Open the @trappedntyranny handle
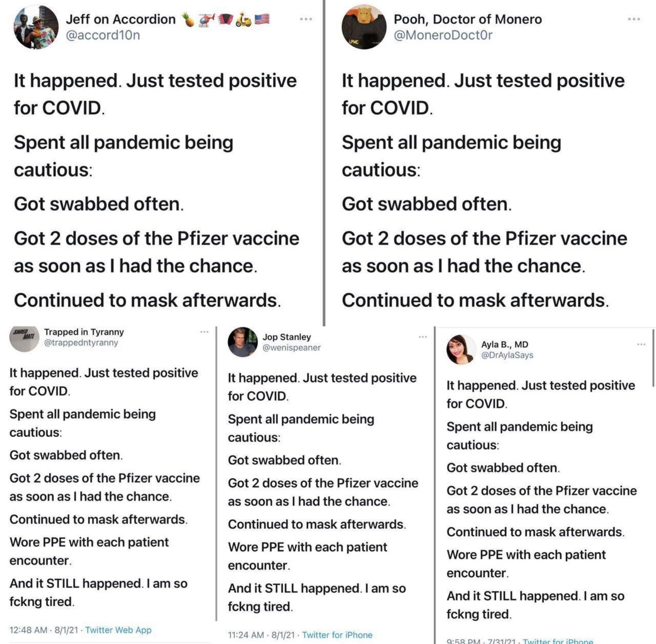Viewport: 656px width, 644px height. 81,342
